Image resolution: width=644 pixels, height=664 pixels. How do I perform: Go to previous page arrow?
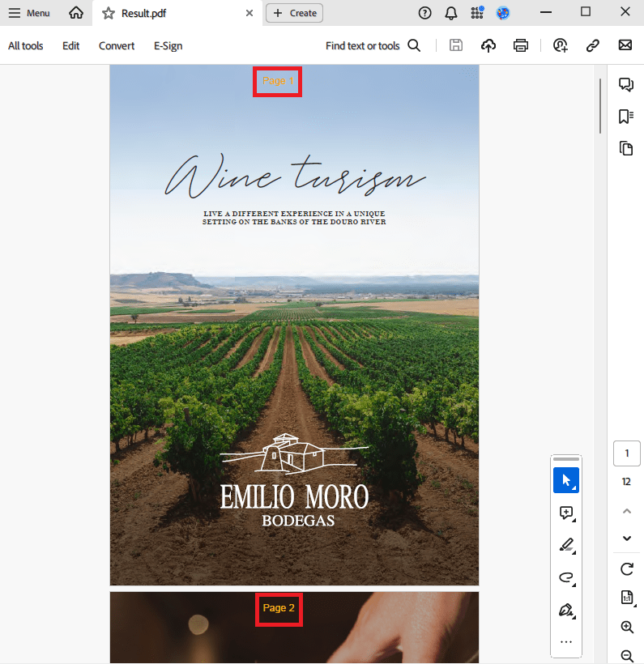click(626, 511)
